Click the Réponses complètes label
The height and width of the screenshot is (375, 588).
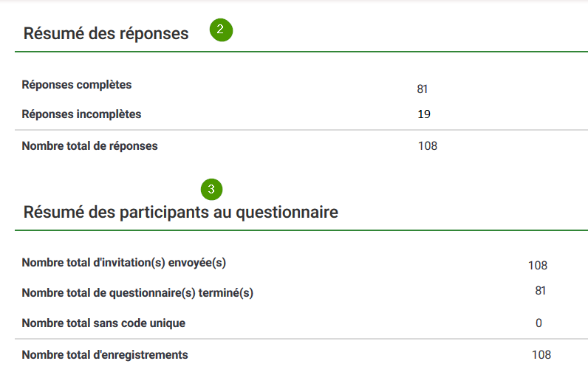pos(77,85)
